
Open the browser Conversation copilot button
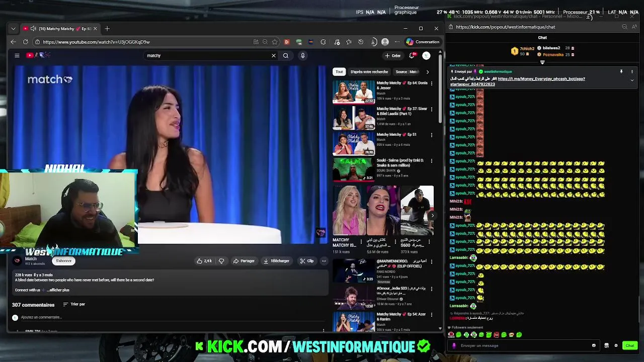pyautogui.click(x=423, y=42)
